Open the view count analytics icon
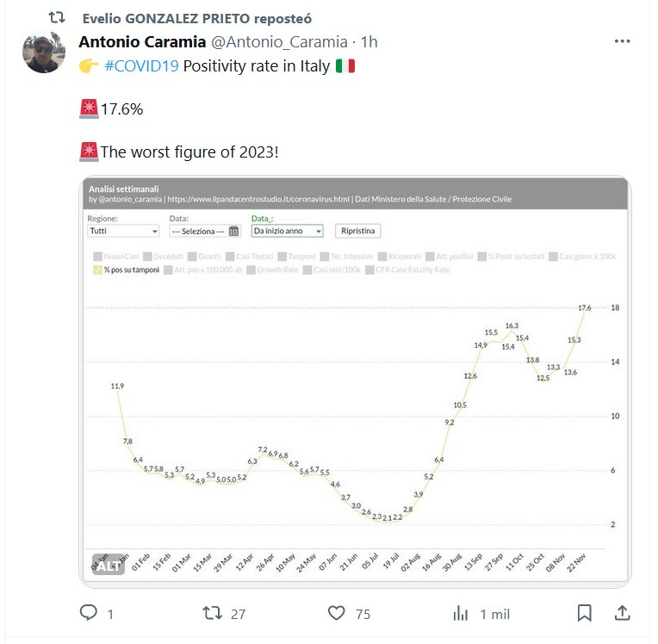This screenshot has height=644, width=658. (461, 613)
